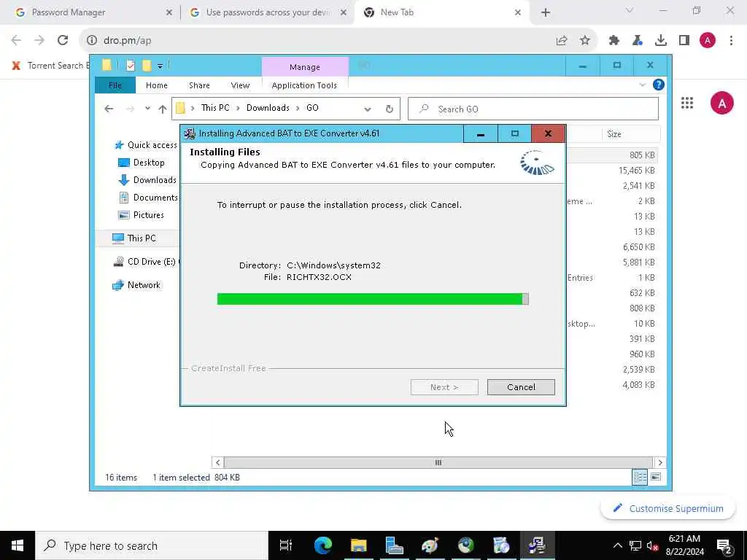Select the Manage contextual tab
The height and width of the screenshot is (560, 747).
[x=305, y=67]
